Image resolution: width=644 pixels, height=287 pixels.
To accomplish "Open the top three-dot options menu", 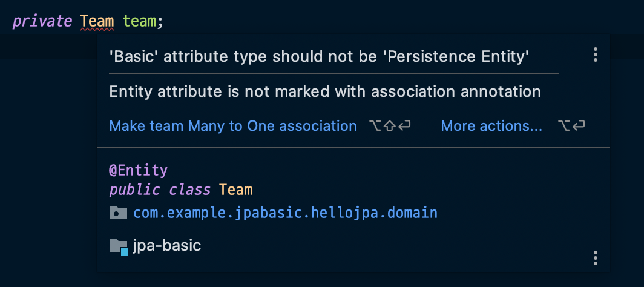I will [596, 55].
